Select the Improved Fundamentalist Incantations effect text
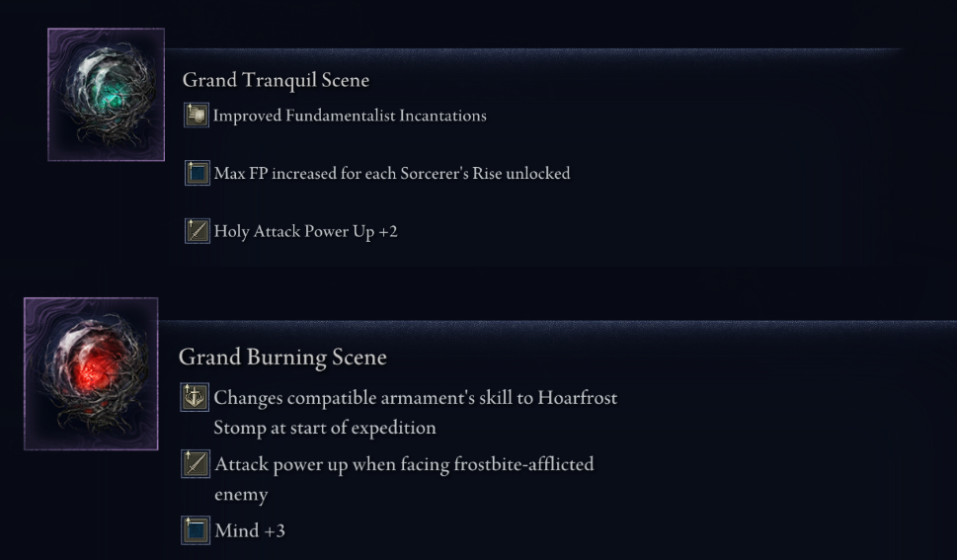Image resolution: width=957 pixels, height=560 pixels. click(x=350, y=116)
